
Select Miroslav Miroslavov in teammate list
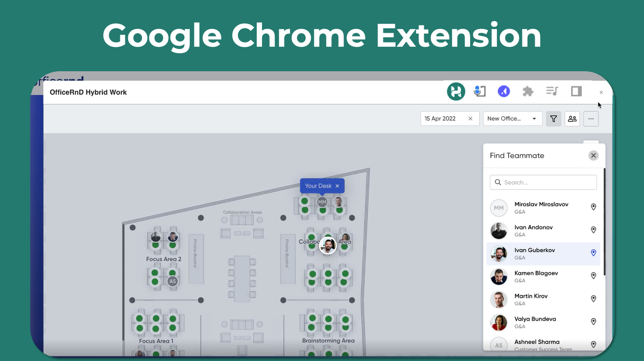coord(543,208)
